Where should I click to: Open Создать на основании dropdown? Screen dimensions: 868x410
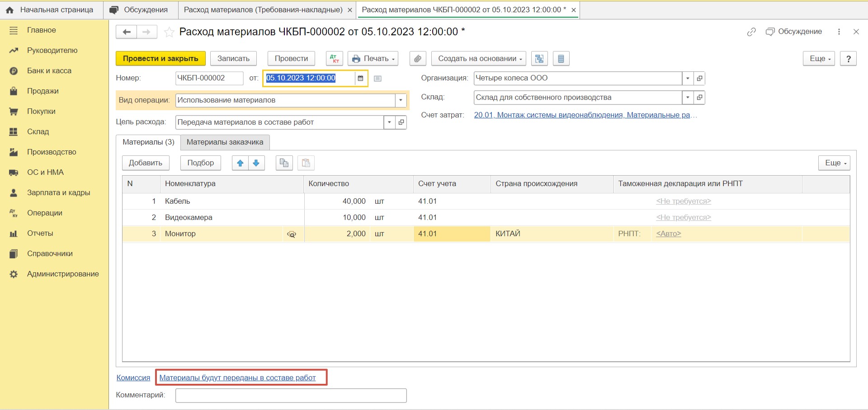(479, 59)
